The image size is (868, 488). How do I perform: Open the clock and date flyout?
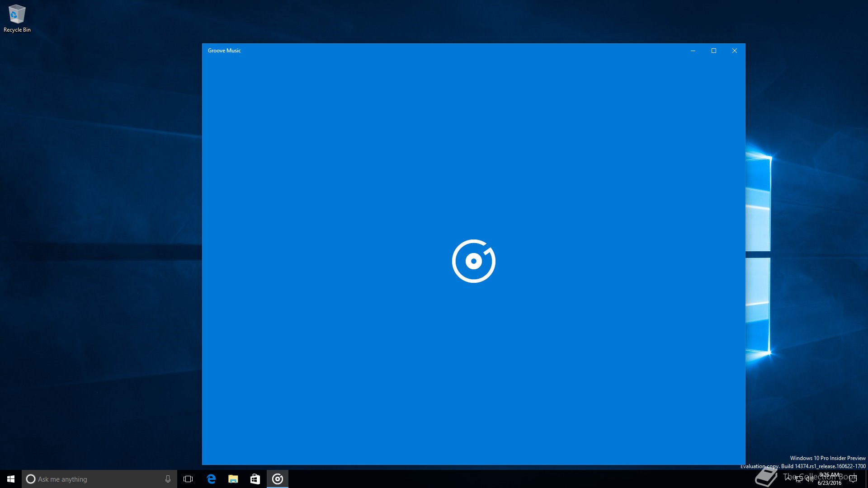coord(830,479)
